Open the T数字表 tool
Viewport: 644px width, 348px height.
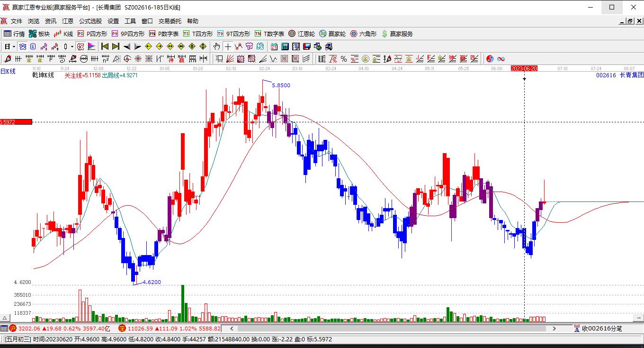click(269, 34)
